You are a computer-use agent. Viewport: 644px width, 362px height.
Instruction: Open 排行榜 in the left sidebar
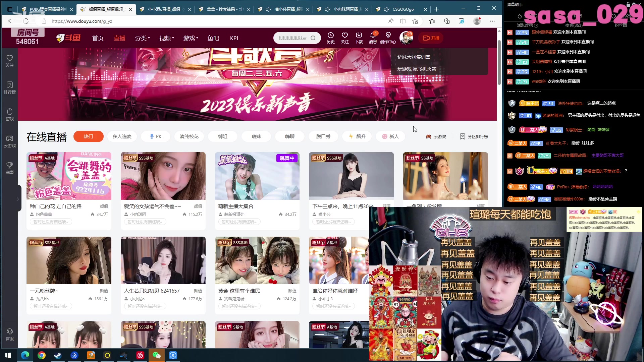(x=10, y=88)
